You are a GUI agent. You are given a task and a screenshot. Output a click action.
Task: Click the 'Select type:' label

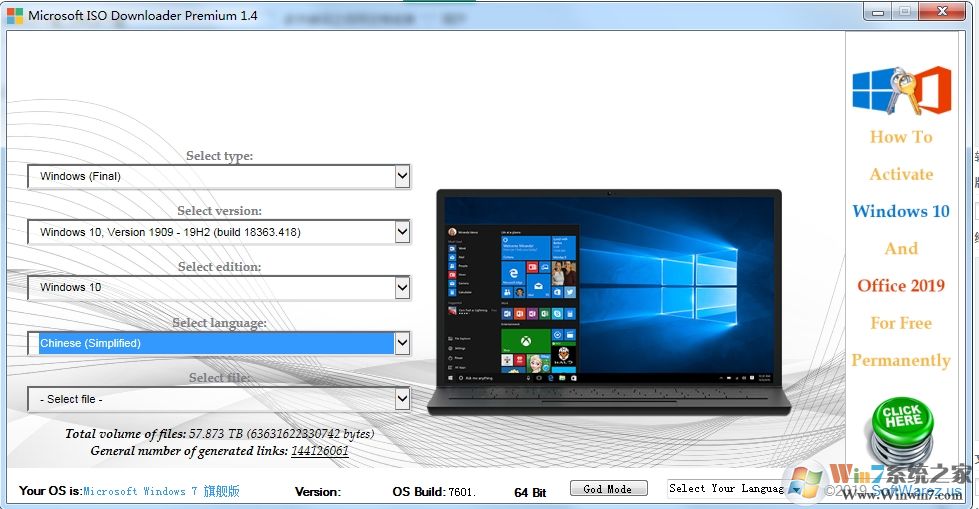tap(220, 156)
